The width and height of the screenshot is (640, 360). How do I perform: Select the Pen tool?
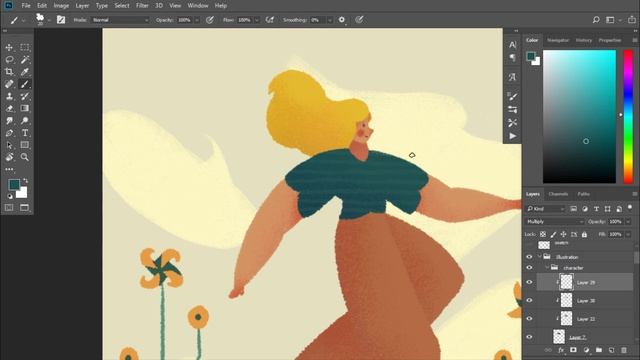tap(9, 133)
